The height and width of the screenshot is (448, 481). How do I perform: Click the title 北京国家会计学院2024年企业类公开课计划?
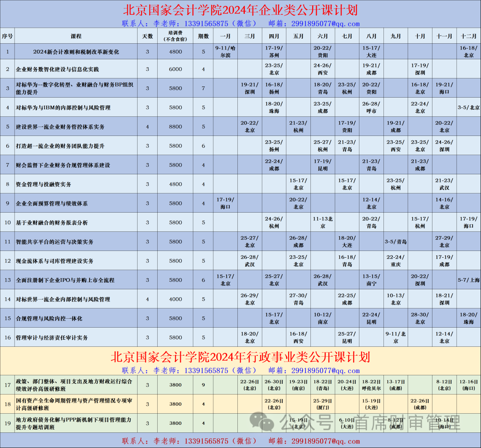[240, 10]
